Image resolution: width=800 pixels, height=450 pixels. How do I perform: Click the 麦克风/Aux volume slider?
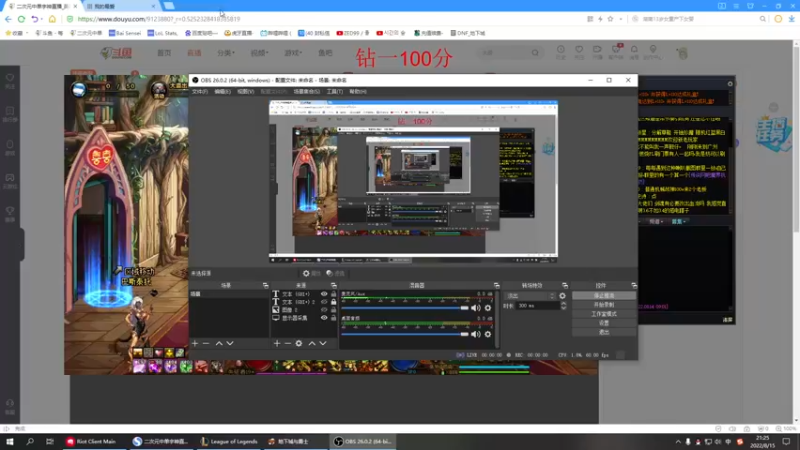tap(405, 308)
